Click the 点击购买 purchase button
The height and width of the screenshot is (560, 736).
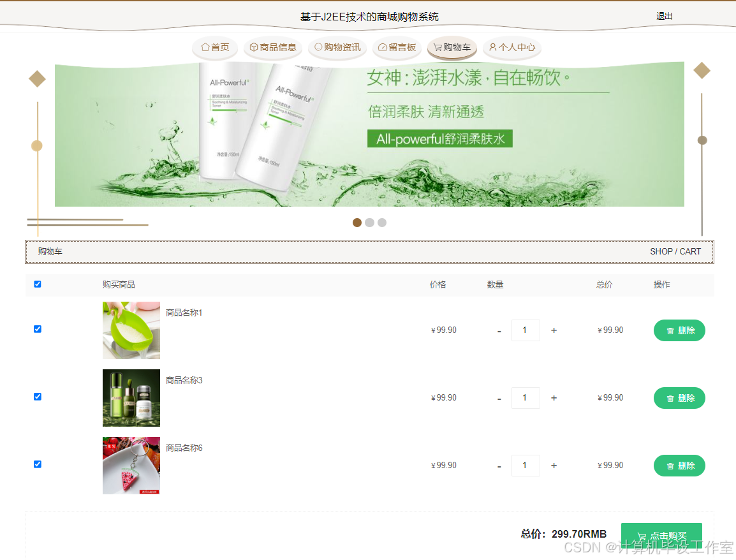point(661,536)
